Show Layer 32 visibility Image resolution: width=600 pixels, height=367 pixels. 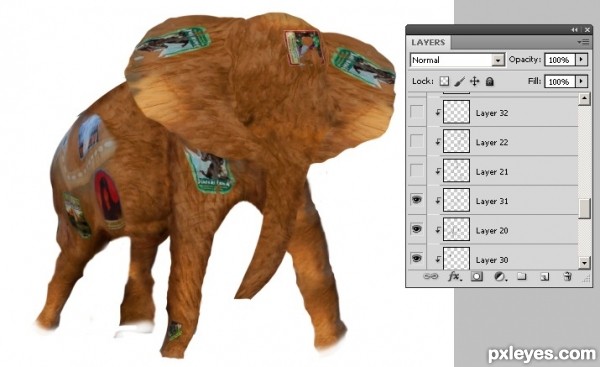point(417,112)
